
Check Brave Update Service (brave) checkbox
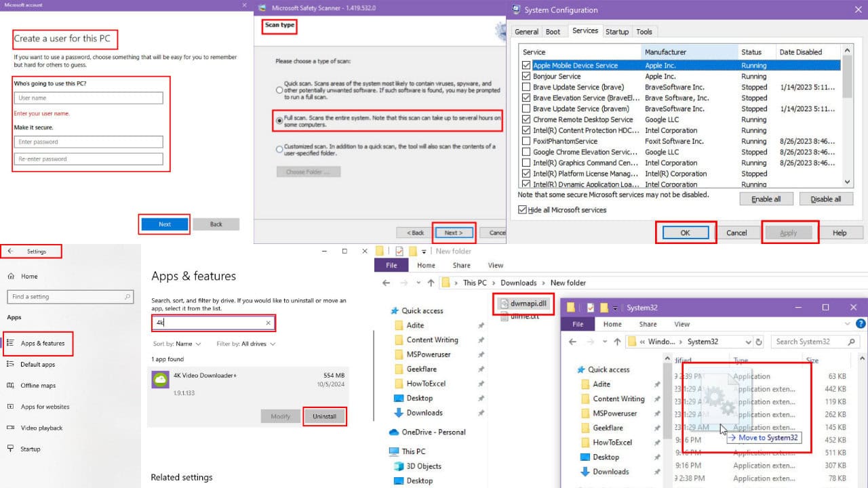click(526, 87)
